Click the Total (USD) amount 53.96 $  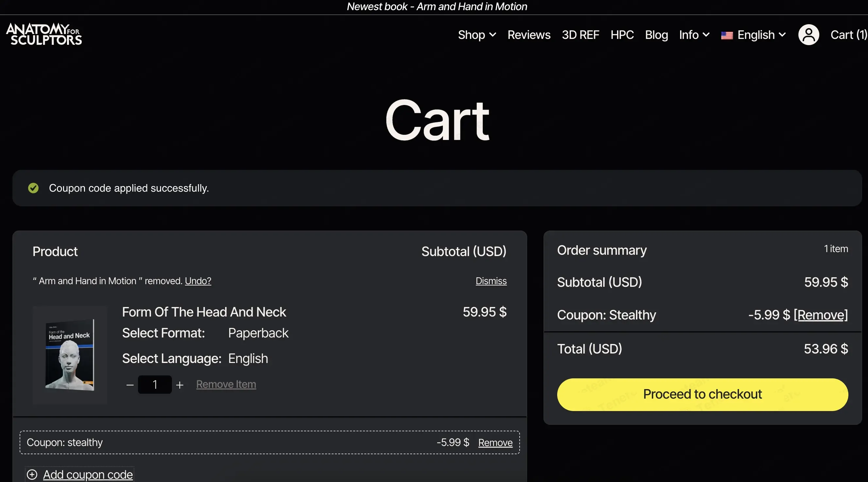pos(826,349)
